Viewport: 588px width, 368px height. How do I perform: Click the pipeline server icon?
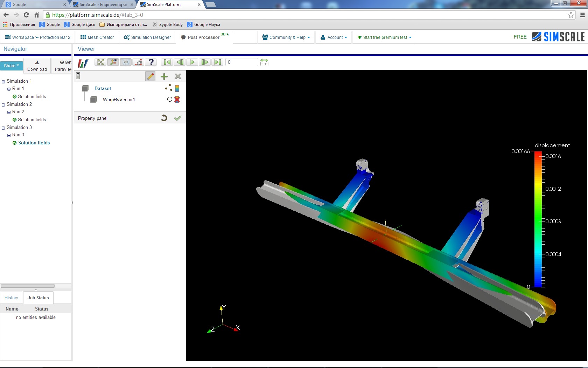[78, 76]
